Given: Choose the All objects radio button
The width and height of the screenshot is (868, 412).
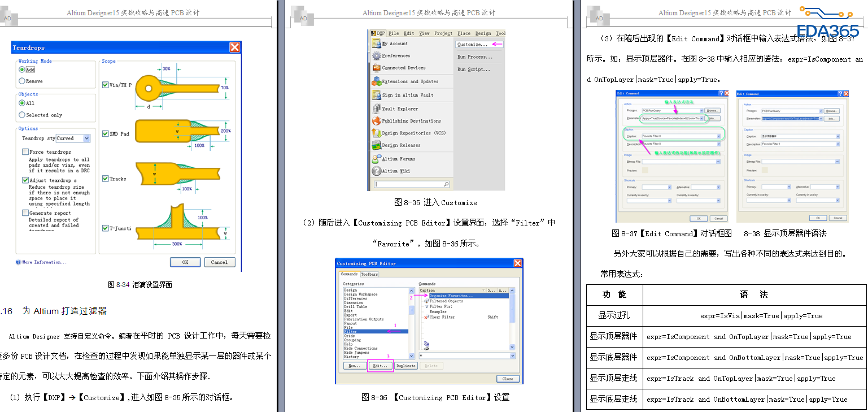Looking at the screenshot, I should (22, 103).
